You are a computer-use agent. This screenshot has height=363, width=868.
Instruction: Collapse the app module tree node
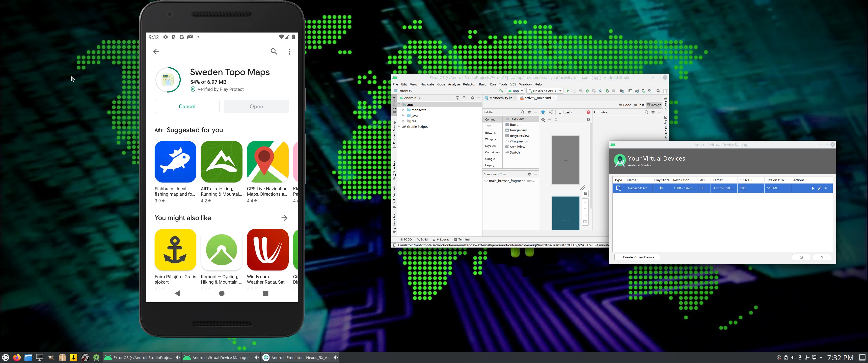(399, 104)
